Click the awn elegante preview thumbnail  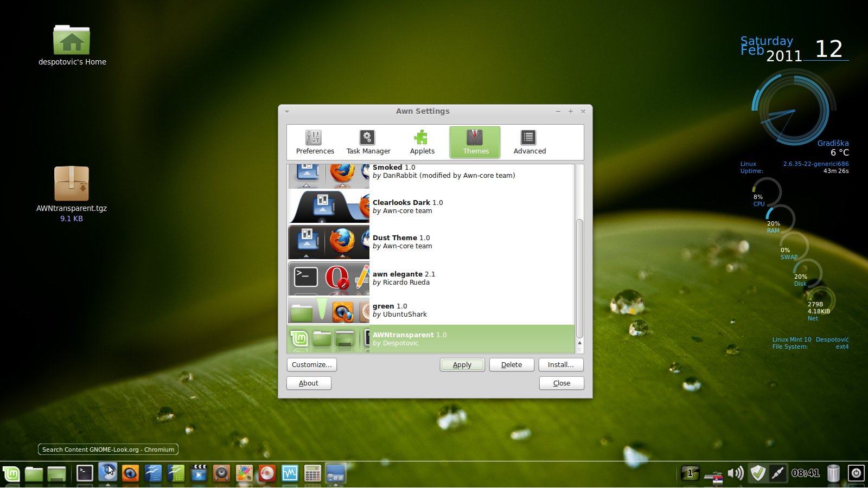(329, 278)
